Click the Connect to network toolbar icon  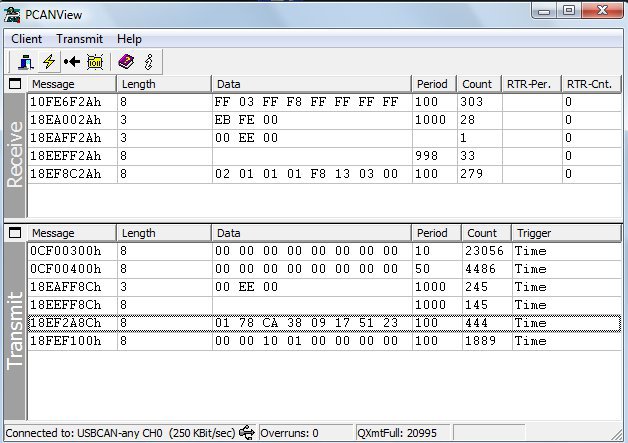(x=26, y=62)
